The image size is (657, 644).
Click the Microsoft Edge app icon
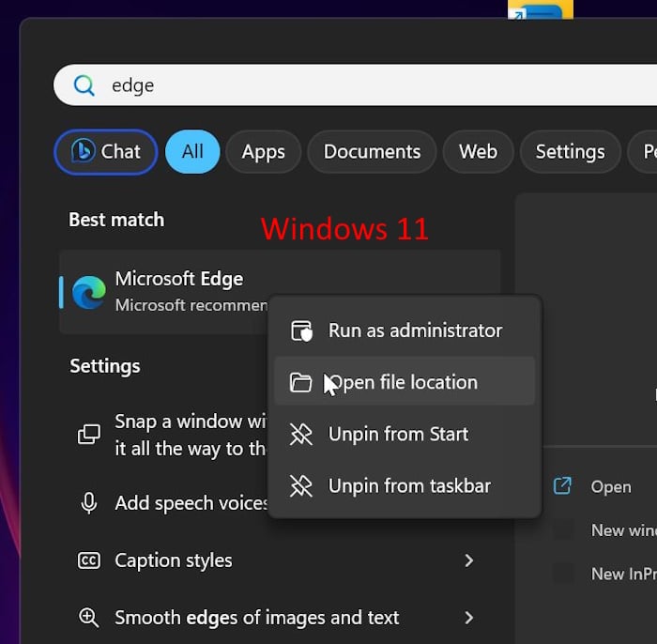89,292
